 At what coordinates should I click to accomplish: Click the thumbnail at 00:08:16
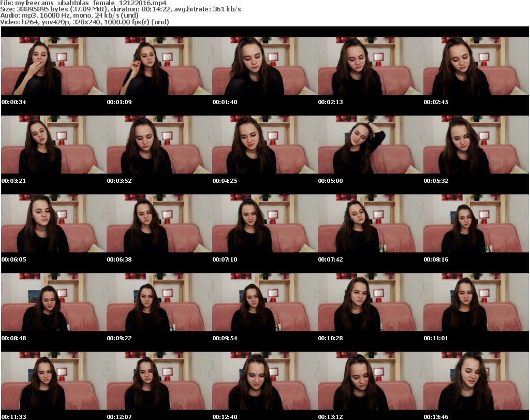click(476, 224)
